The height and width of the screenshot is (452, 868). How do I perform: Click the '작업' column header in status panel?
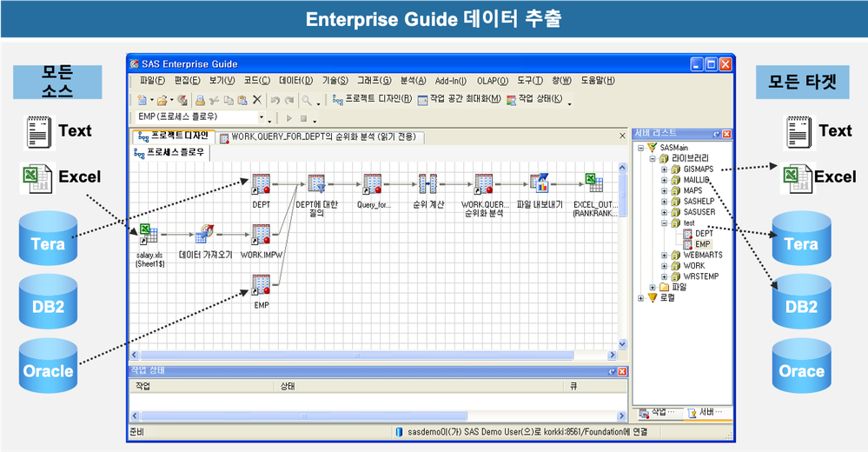point(203,386)
